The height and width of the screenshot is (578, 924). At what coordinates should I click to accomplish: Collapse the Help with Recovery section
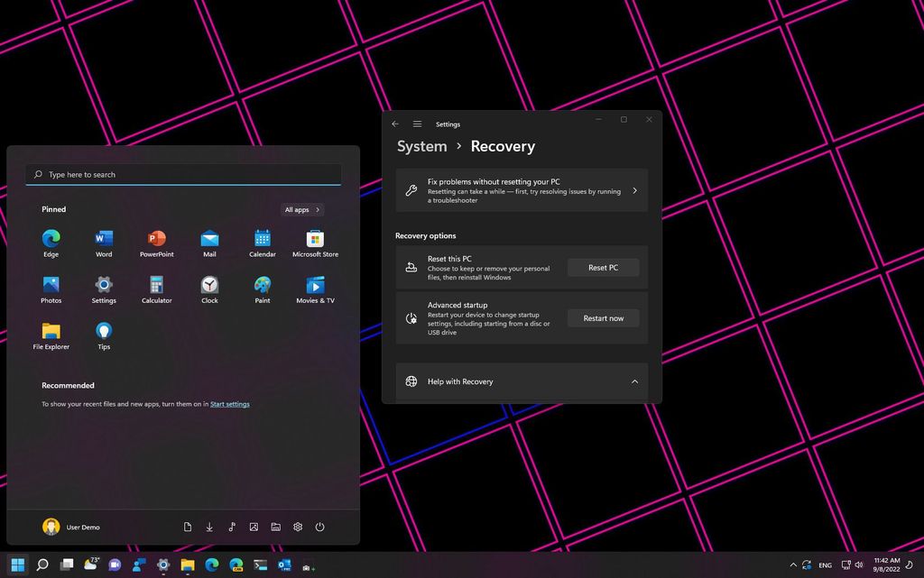[x=634, y=381]
